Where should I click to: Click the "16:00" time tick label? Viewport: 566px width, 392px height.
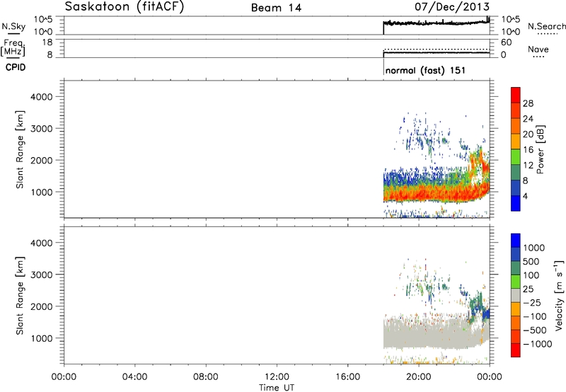[x=348, y=377]
